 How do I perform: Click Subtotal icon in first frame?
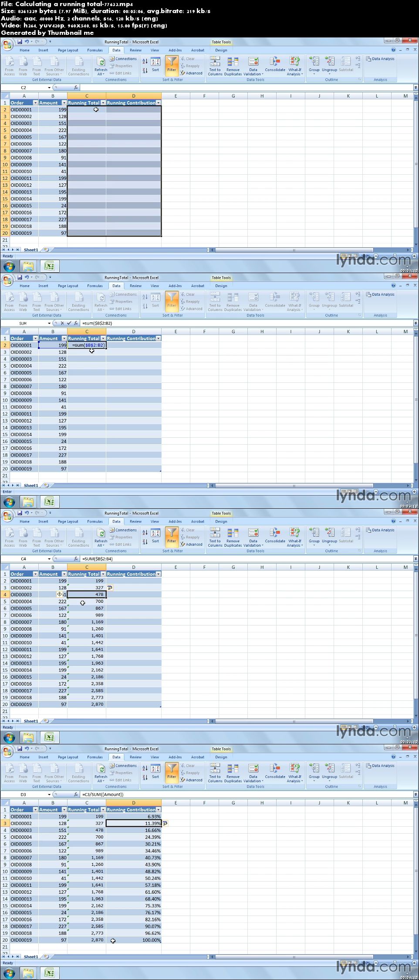click(346, 64)
